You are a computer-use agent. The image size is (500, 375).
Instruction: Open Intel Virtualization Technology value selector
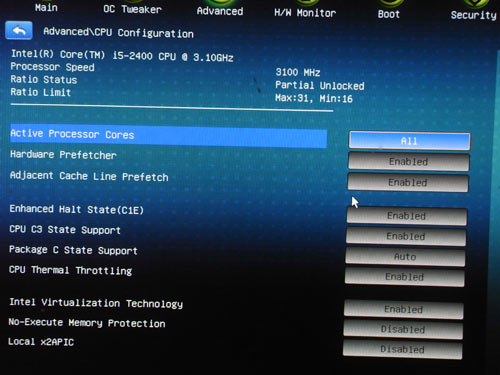point(403,309)
